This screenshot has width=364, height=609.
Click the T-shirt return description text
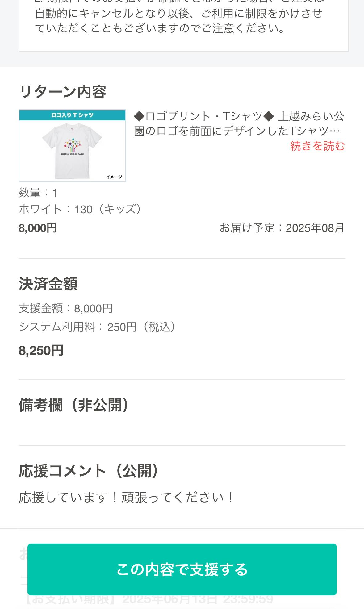[239, 123]
